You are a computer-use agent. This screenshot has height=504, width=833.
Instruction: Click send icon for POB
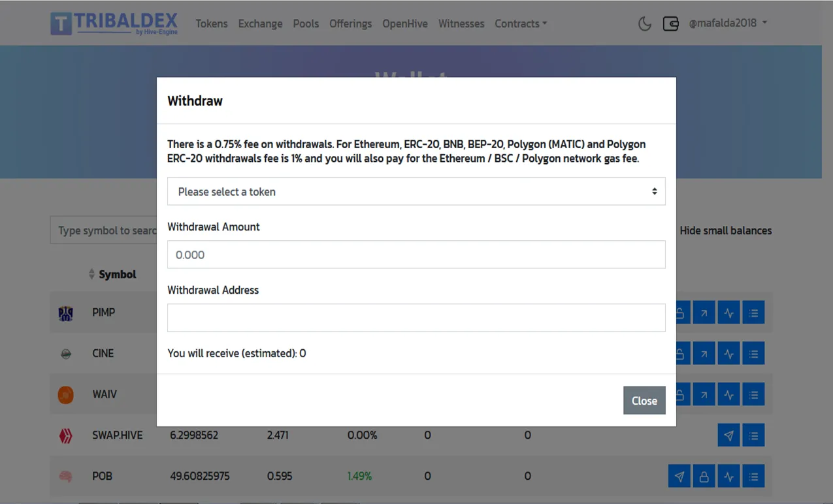679,477
